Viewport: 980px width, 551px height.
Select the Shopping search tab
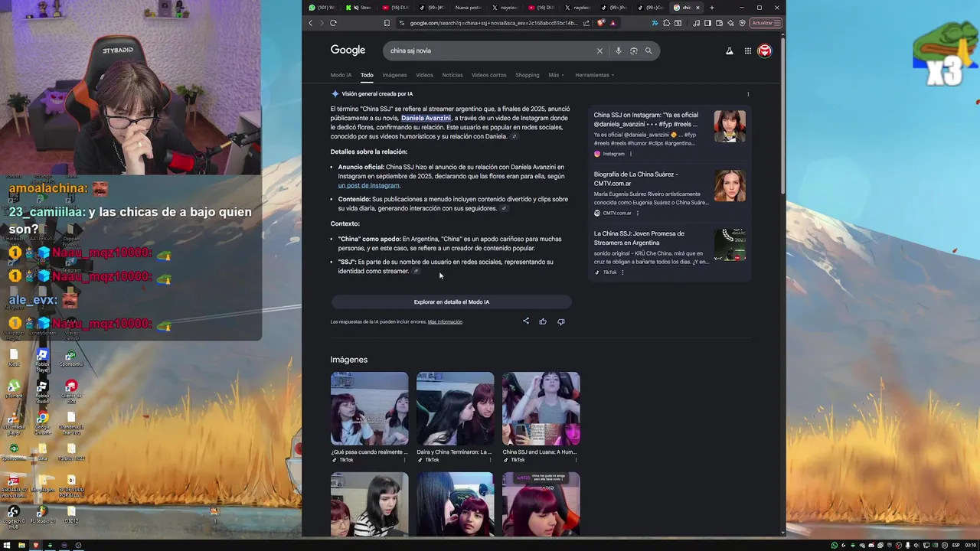(527, 75)
